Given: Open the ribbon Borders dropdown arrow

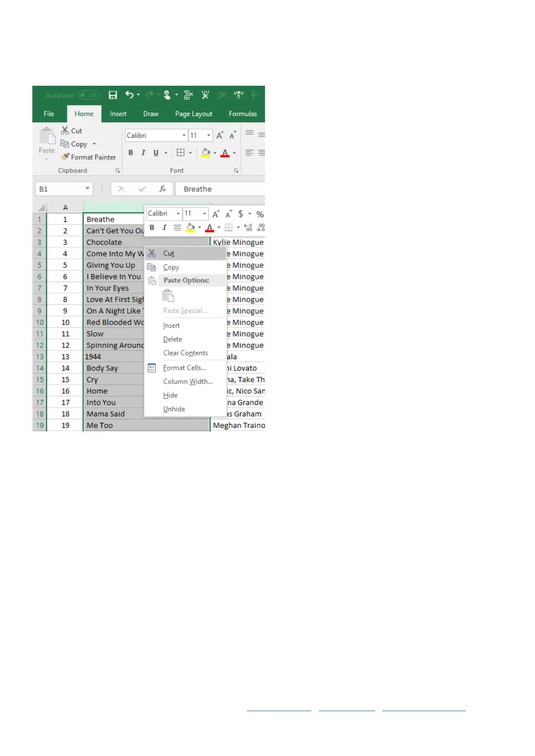Looking at the screenshot, I should pyautogui.click(x=190, y=153).
